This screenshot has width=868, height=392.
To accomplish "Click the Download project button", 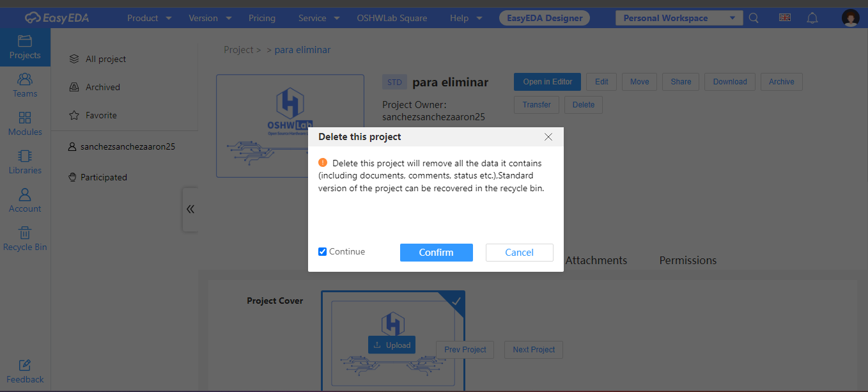I will click(730, 82).
